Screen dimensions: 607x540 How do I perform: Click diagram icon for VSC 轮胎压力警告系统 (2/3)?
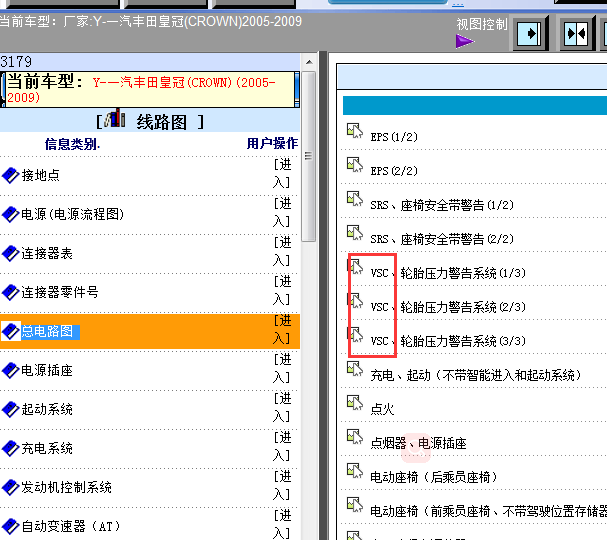(355, 301)
